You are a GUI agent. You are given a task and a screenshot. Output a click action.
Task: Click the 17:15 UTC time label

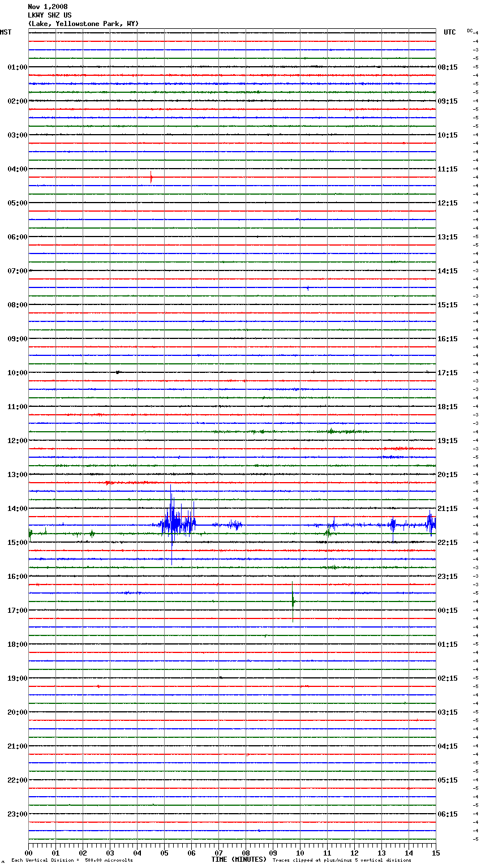448,373
